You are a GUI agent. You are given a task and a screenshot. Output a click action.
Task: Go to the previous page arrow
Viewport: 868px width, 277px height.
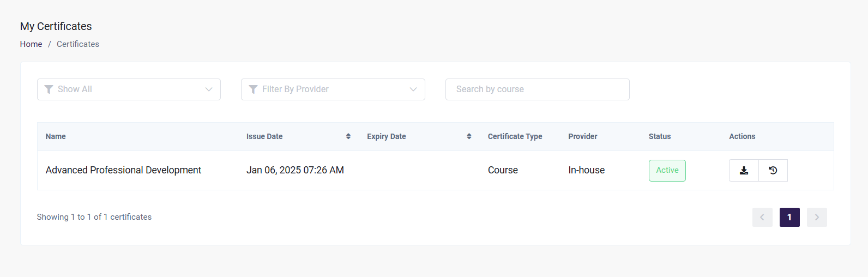point(762,217)
